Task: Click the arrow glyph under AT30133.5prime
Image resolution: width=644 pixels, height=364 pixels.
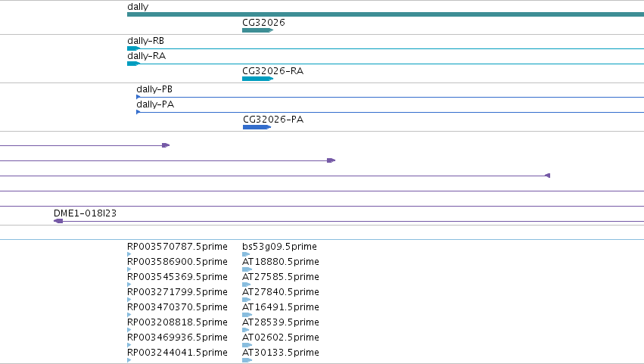Action: click(x=247, y=360)
